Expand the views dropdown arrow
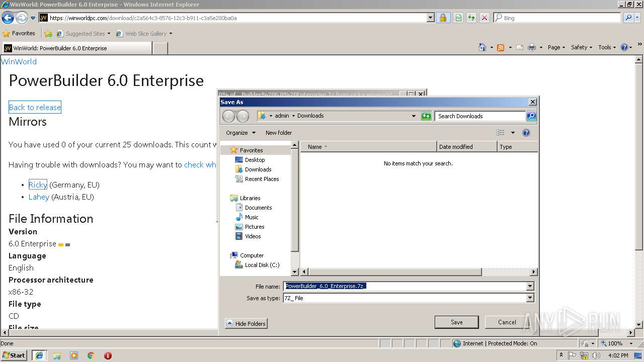Screen dimensions: 644x362 tap(513, 133)
